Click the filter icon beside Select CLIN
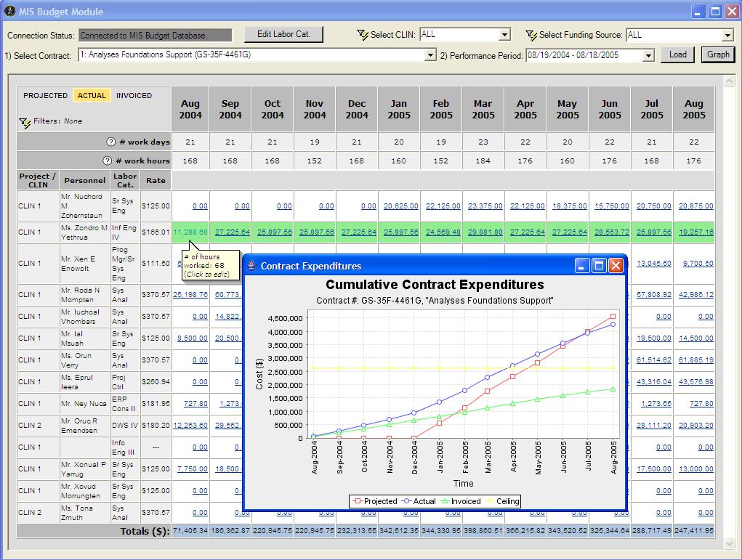Screen dimensions: 742x560 [363, 35]
